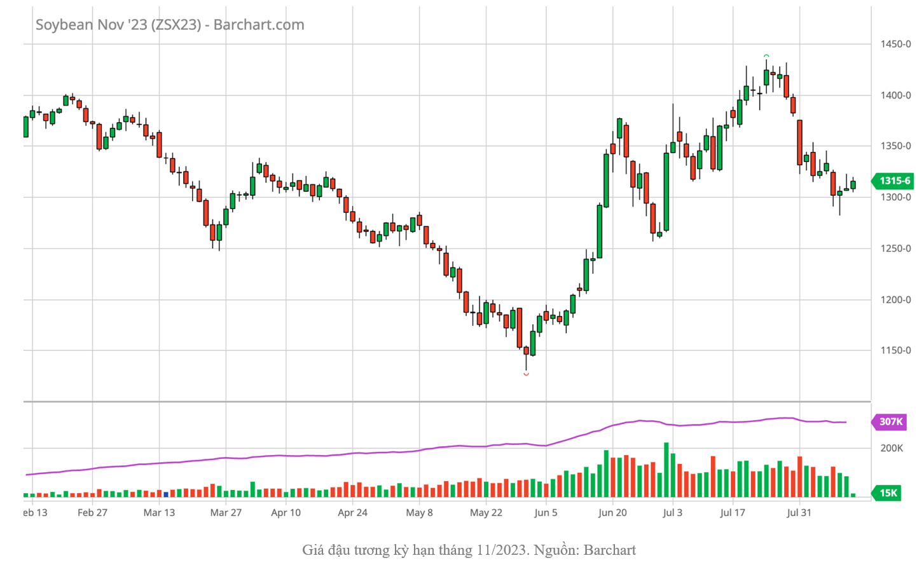Click the Jun 20 date label
924x565 pixels.
click(x=612, y=512)
